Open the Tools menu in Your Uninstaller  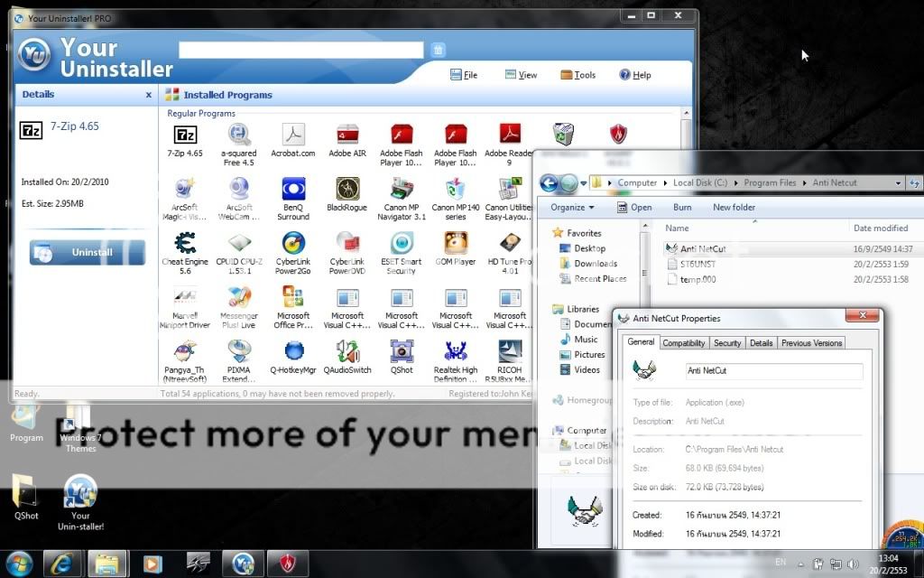click(578, 75)
